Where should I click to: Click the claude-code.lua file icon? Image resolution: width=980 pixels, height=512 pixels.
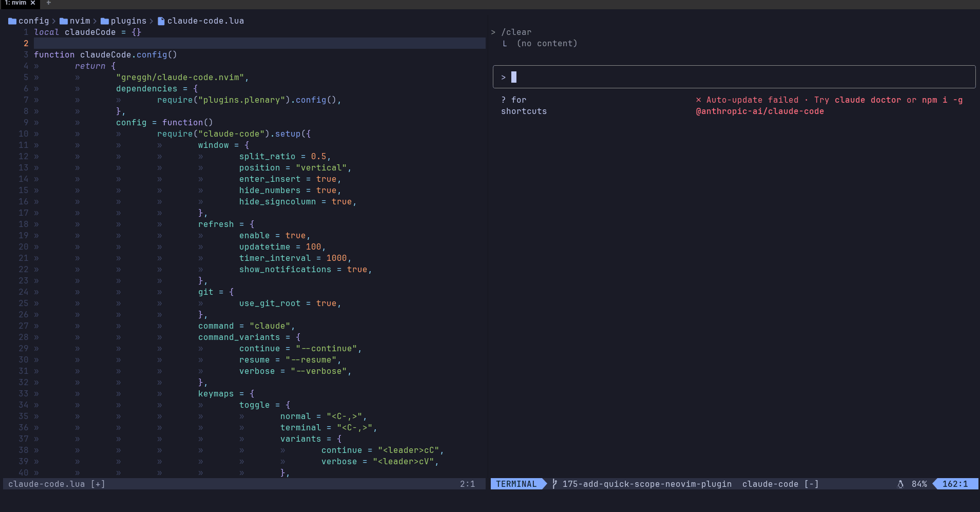161,21
